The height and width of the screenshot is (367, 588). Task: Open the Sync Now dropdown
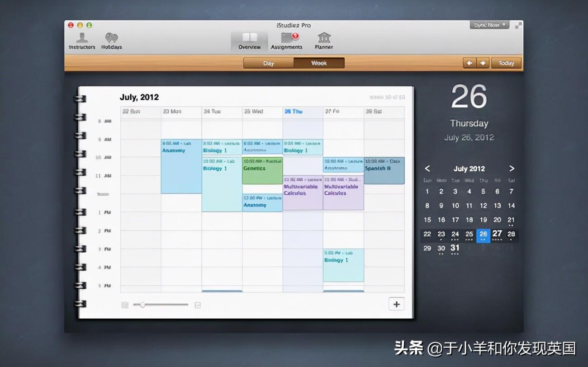(489, 25)
